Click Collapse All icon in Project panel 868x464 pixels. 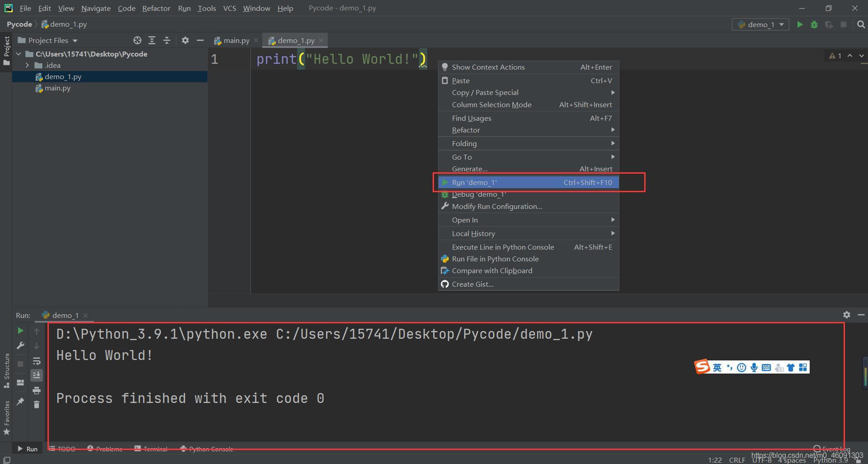coord(167,40)
